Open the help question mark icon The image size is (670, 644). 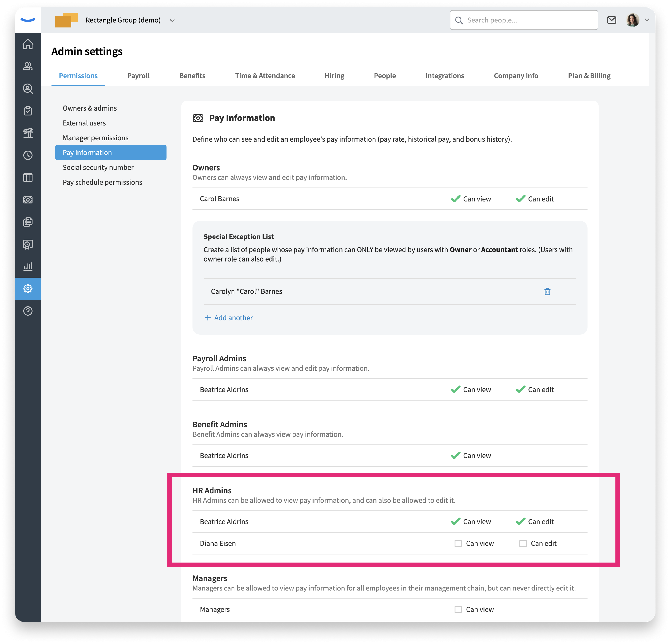28,311
